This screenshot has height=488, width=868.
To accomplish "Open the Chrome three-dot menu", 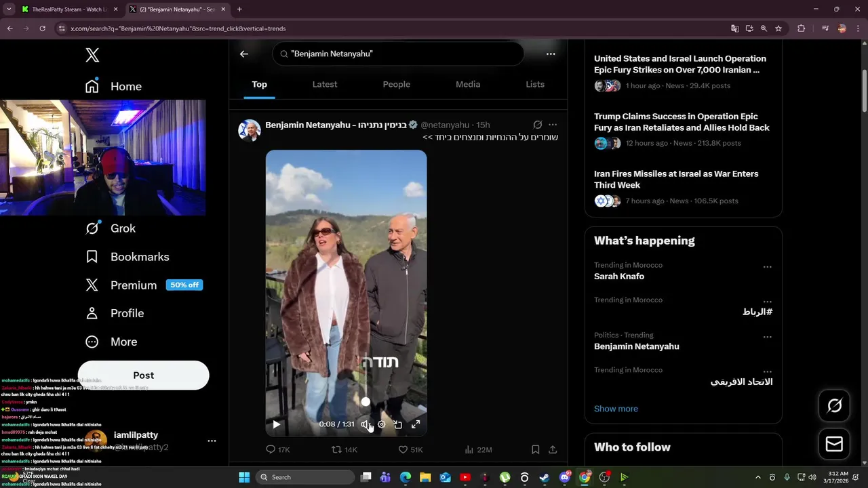I will (x=859, y=28).
